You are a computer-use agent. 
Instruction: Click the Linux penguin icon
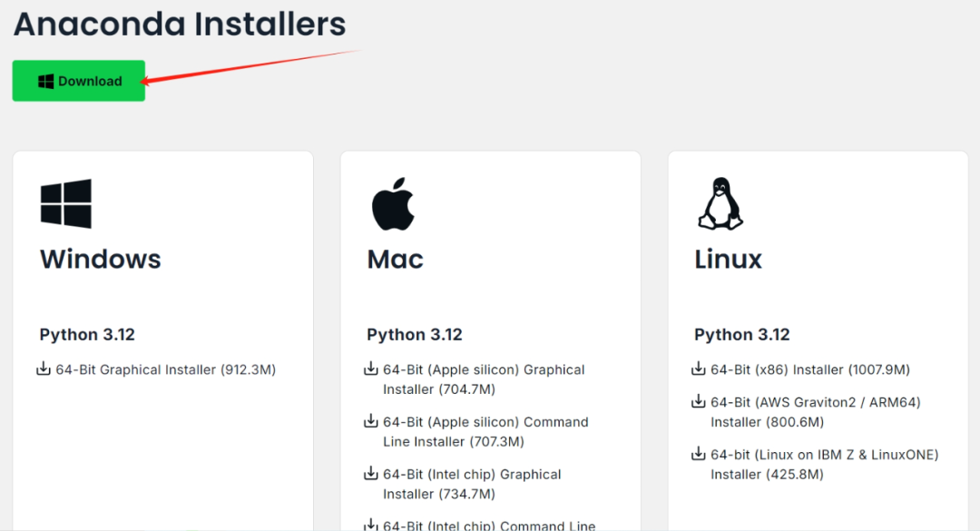coord(720,204)
